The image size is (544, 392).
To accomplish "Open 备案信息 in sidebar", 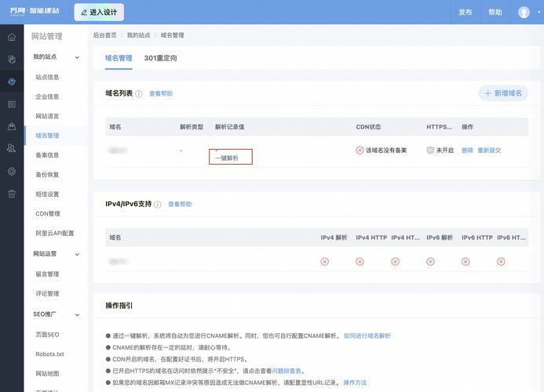I will pyautogui.click(x=47, y=155).
